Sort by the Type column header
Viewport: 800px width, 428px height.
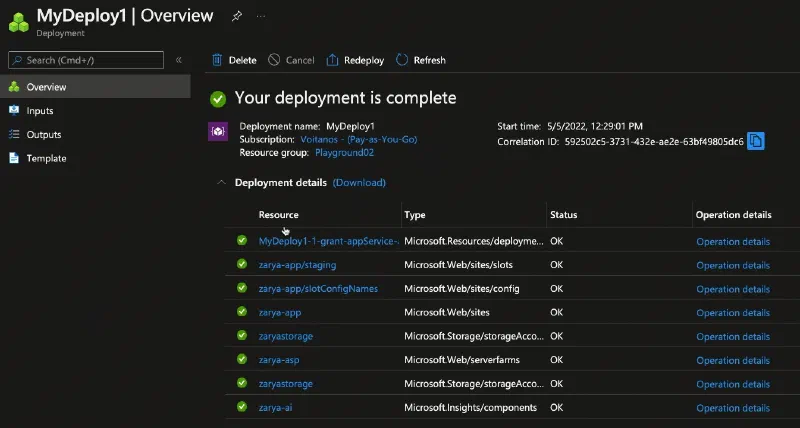tap(415, 215)
